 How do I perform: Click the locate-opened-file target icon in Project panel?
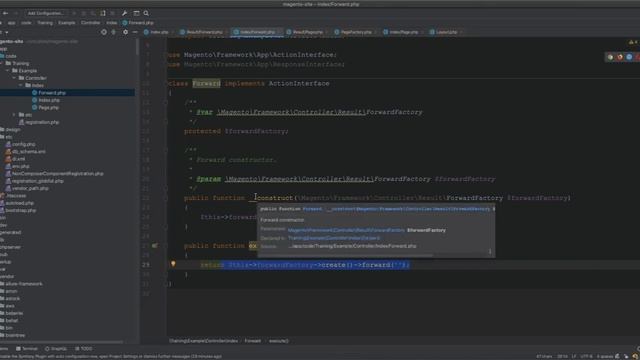tap(104, 32)
